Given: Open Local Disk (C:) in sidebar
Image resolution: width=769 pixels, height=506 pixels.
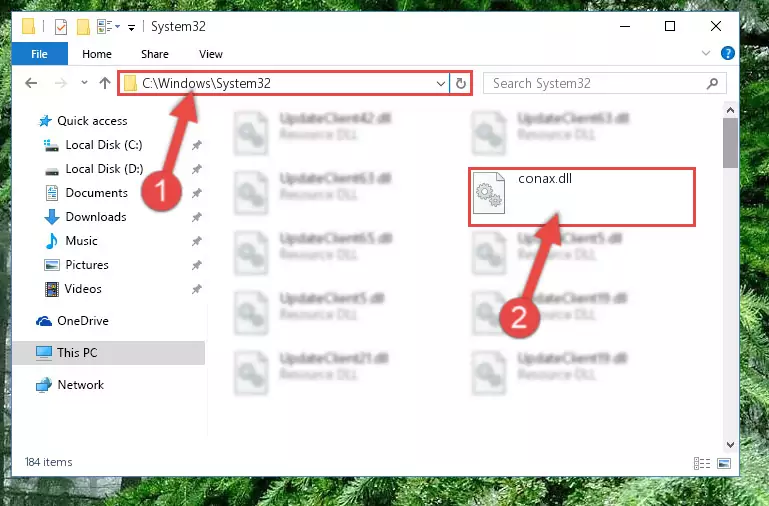Looking at the screenshot, I should (104, 145).
